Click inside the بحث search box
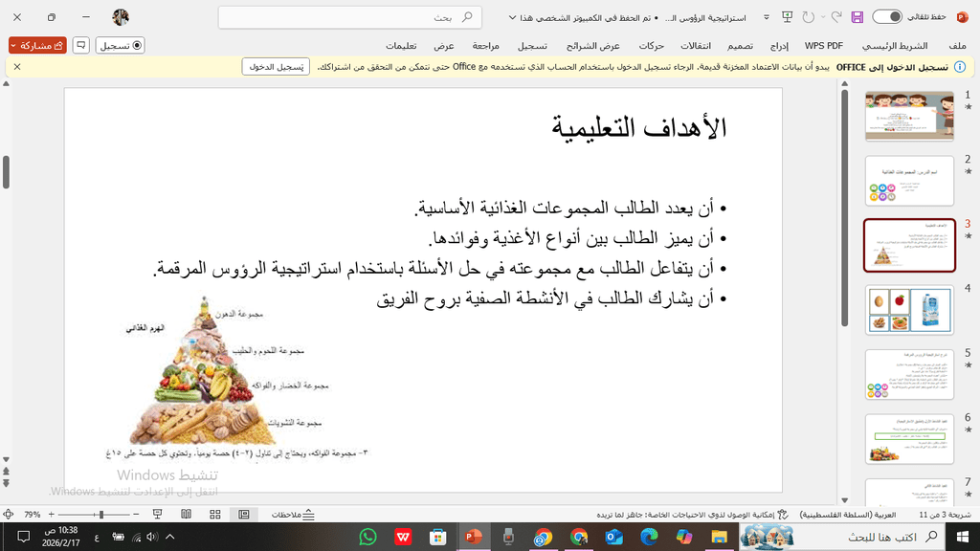This screenshot has width=980, height=551. [x=350, y=17]
